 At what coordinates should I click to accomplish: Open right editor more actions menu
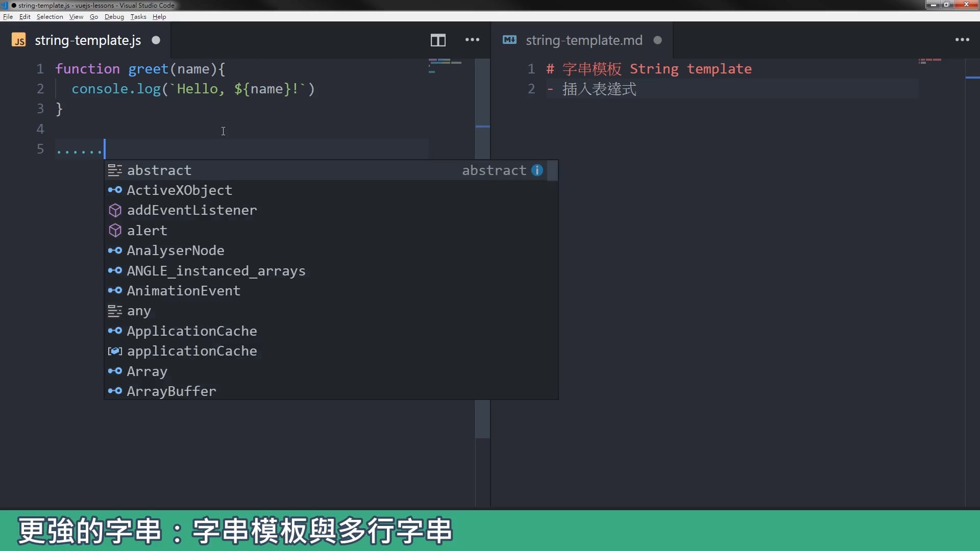point(962,40)
